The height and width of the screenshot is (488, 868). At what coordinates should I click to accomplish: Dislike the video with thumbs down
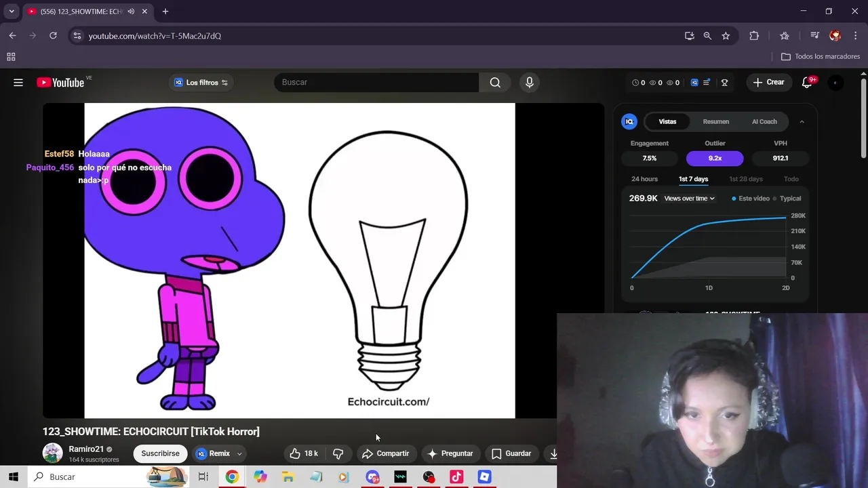(338, 453)
